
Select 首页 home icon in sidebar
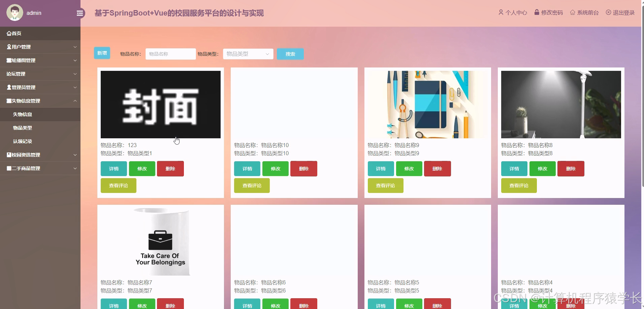(x=9, y=33)
